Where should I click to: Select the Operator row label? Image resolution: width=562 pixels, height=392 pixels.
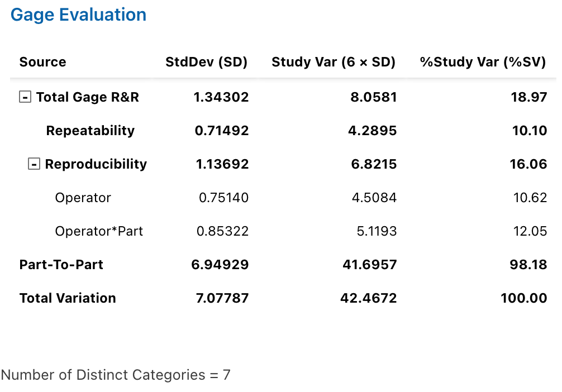click(83, 198)
